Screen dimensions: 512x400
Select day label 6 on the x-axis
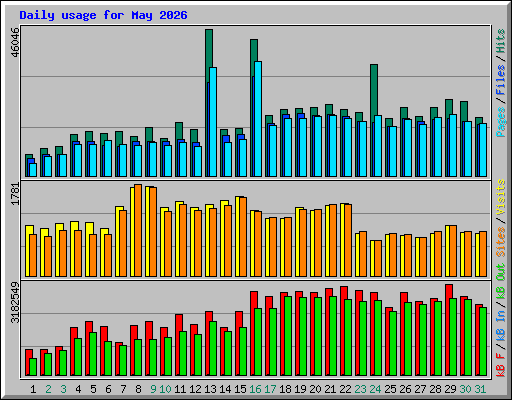108,389
